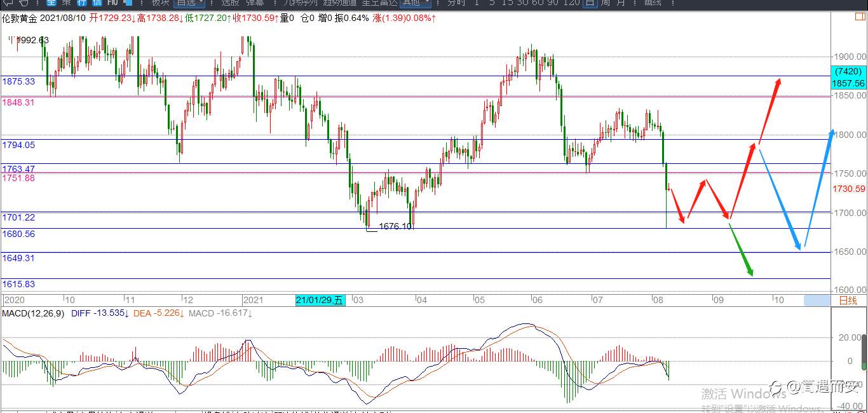
Task: Select the 1751.88 price level label
Action: click(18, 178)
